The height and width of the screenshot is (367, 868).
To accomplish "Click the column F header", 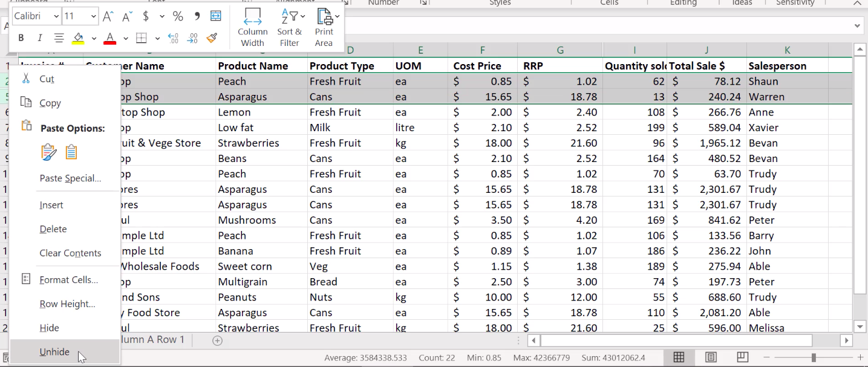I will [x=482, y=50].
